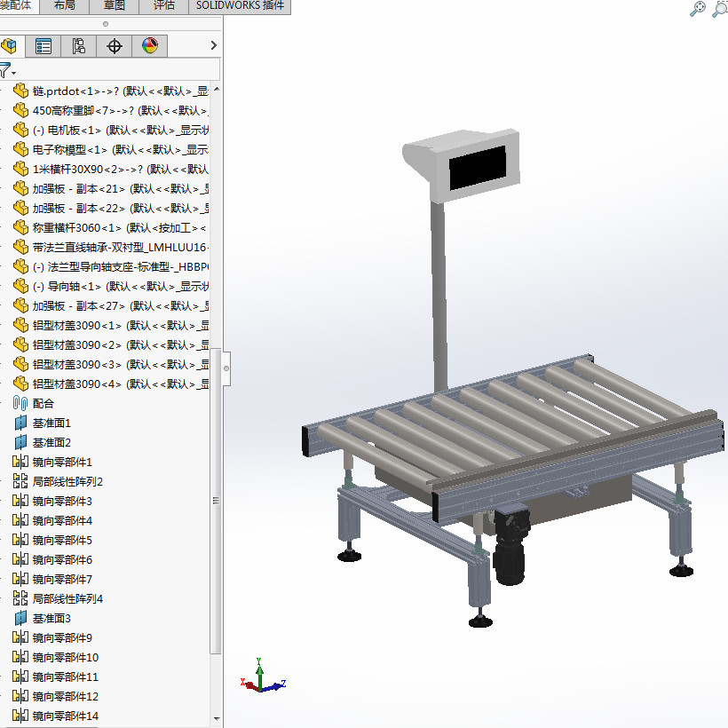Open the DisplayManager color ball tab

coord(150,46)
